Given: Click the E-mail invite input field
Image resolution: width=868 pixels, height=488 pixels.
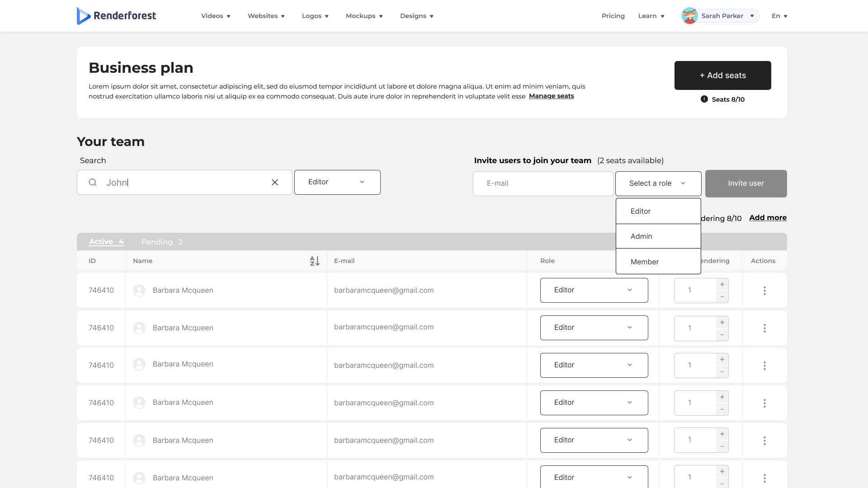Looking at the screenshot, I should coord(543,183).
